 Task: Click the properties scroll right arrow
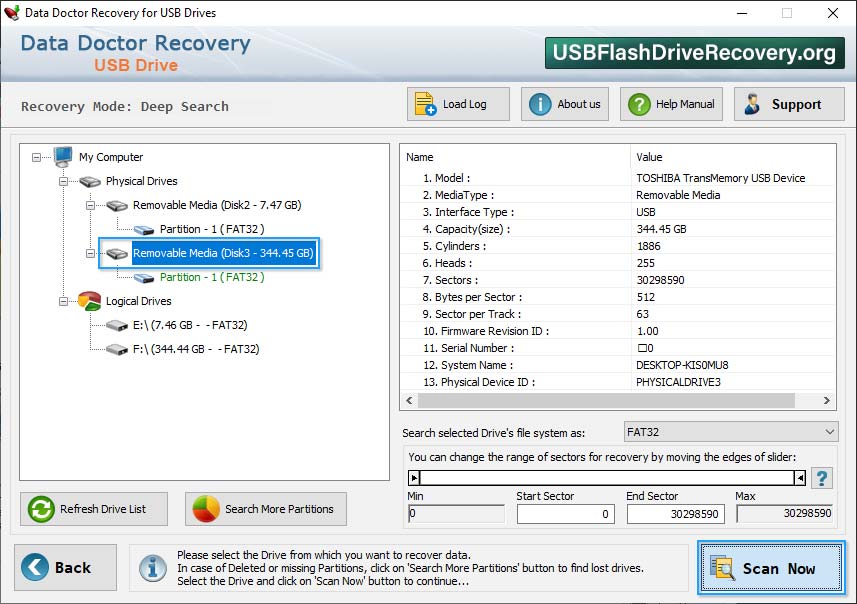point(826,401)
